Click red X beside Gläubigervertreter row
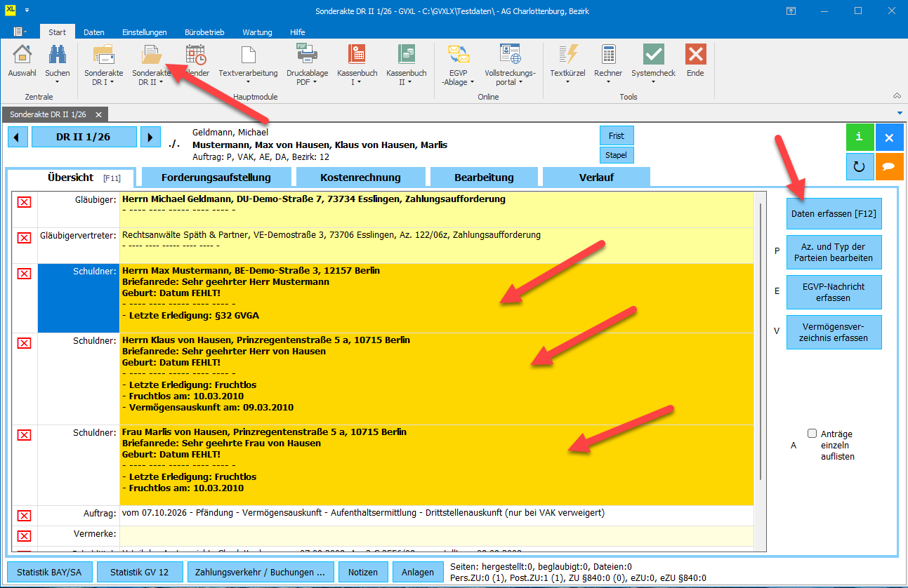908x588 pixels. click(x=24, y=238)
